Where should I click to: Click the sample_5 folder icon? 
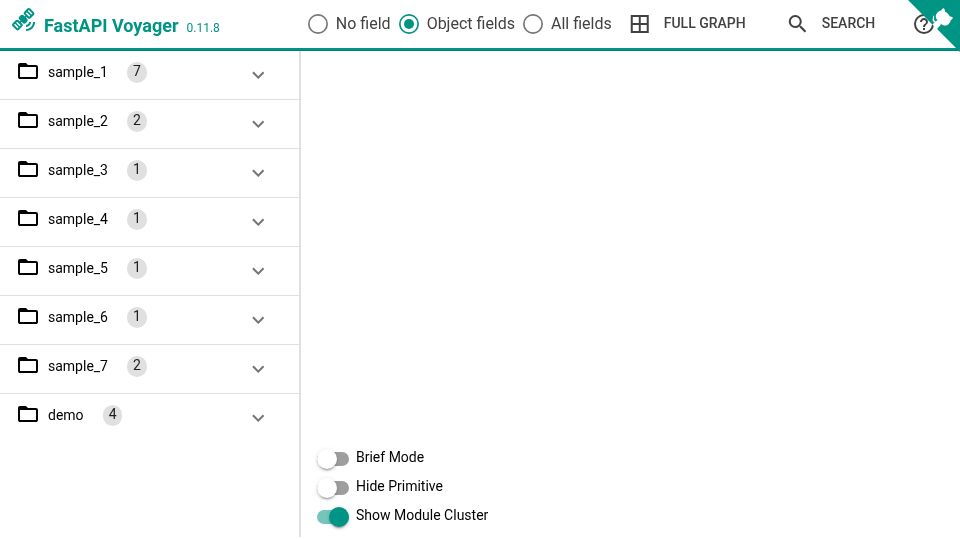coord(28,268)
